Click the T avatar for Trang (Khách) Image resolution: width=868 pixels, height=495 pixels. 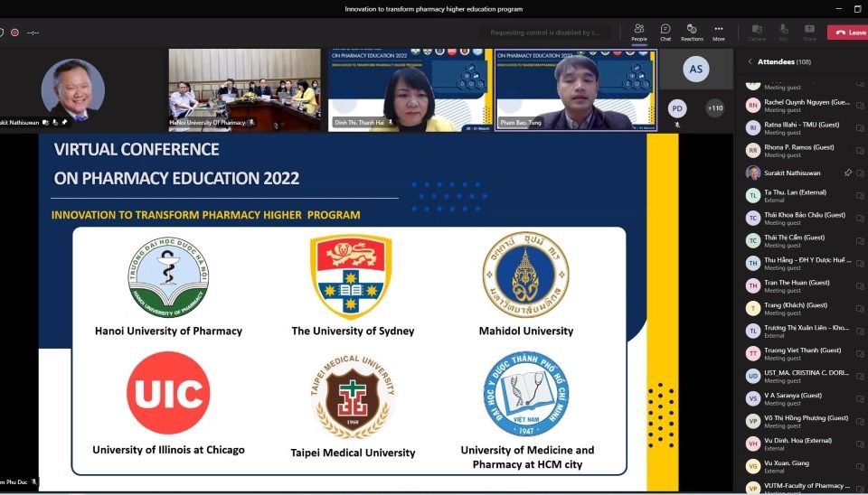point(753,309)
